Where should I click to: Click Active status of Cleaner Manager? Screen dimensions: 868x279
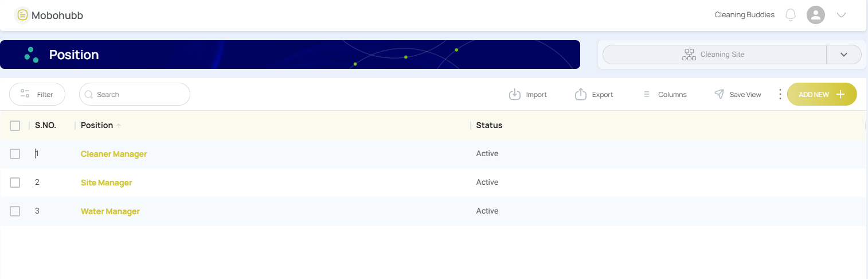click(487, 153)
